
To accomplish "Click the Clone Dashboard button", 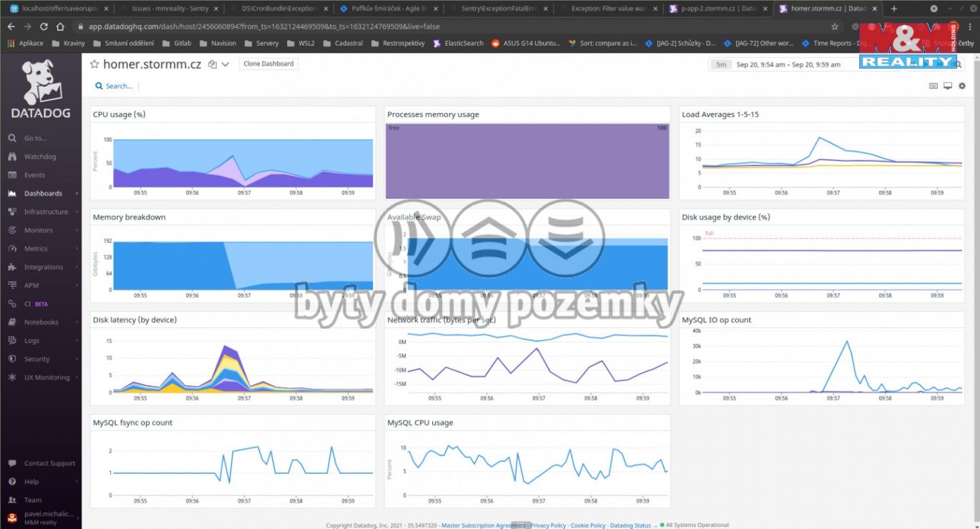I will click(x=268, y=64).
